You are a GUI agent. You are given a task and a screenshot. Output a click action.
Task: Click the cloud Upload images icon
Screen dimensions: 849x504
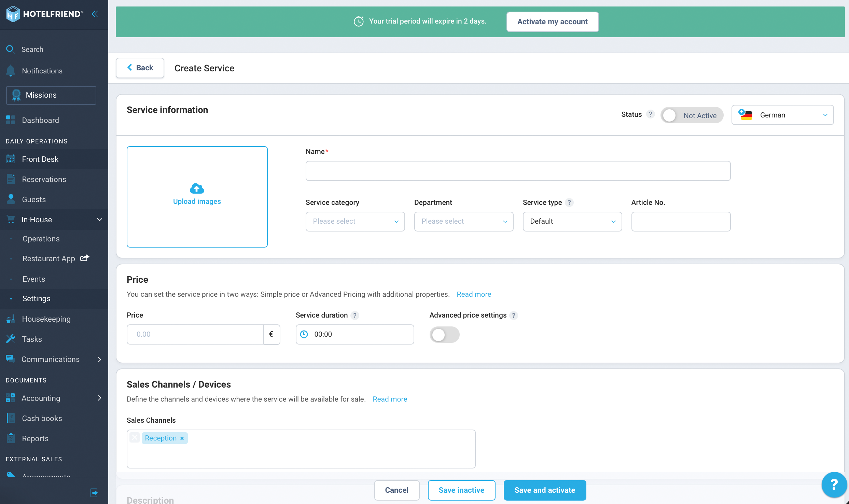[197, 188]
